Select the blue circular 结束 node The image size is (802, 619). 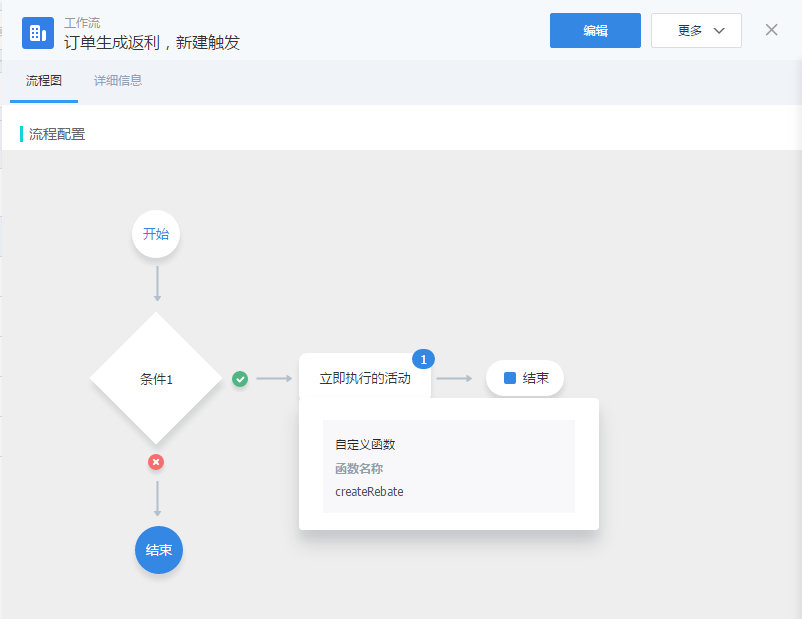coord(159,550)
